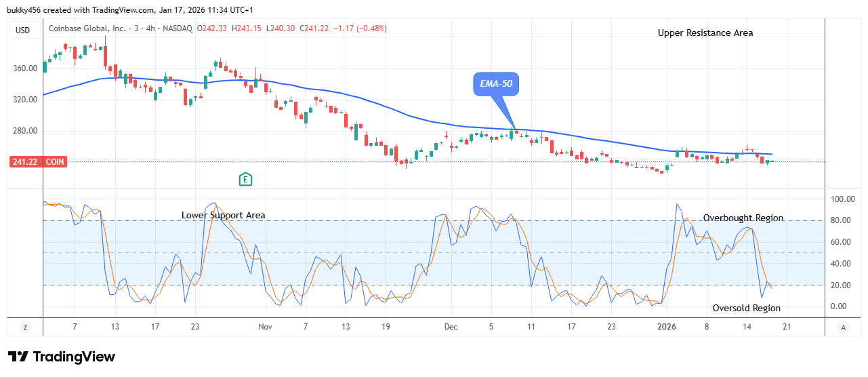Click the EMA-50 callout label
Viewport: 868px width, 377px height.
click(495, 85)
